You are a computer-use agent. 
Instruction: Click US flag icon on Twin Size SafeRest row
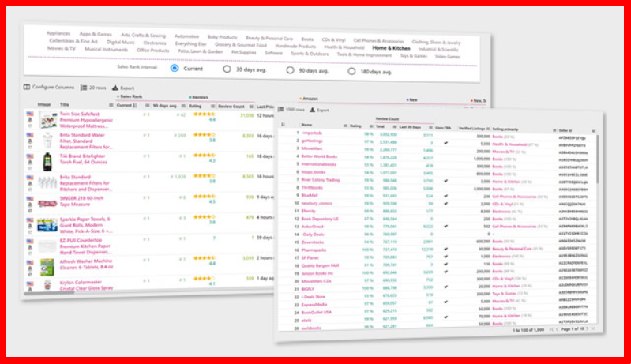[x=30, y=114]
